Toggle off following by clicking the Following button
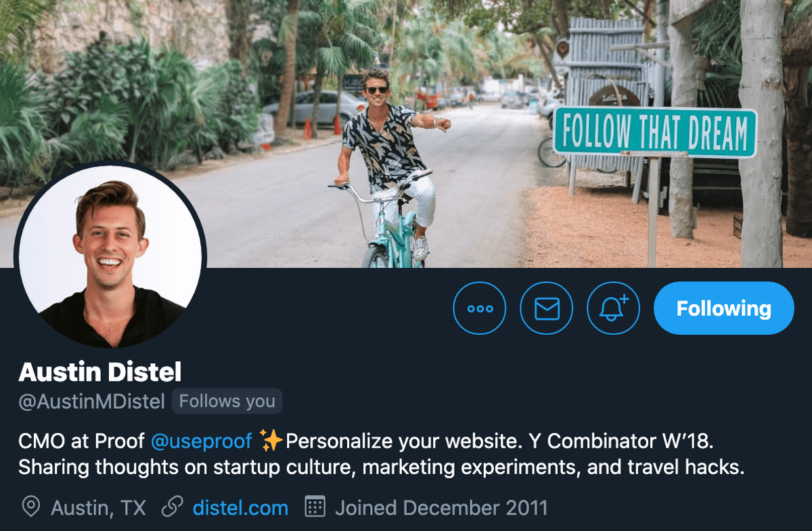The image size is (812, 531). (723, 308)
